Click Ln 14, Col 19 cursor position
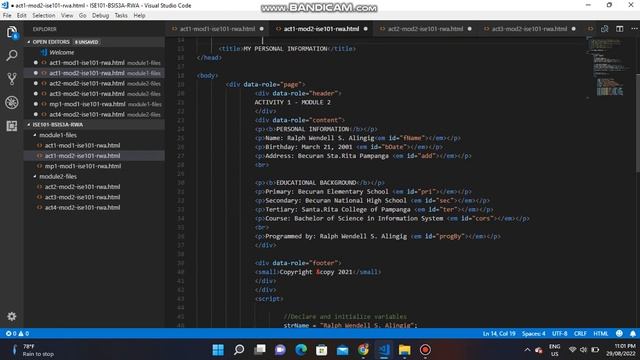 [499, 333]
